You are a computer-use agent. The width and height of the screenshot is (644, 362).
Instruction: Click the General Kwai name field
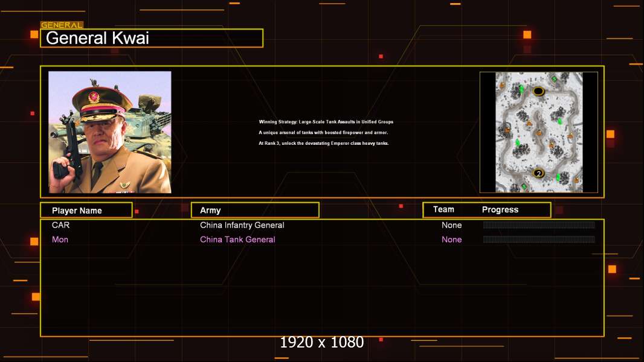click(152, 38)
